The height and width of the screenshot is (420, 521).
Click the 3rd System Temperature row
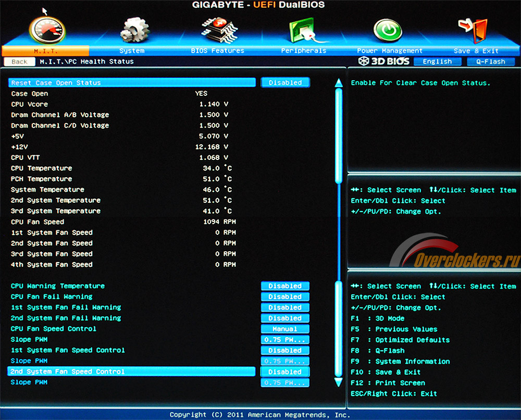pos(121,211)
